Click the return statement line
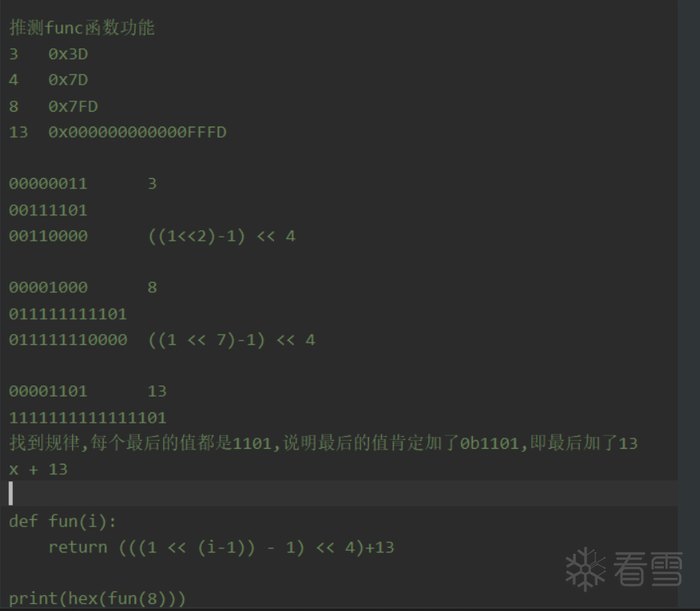 click(x=221, y=547)
